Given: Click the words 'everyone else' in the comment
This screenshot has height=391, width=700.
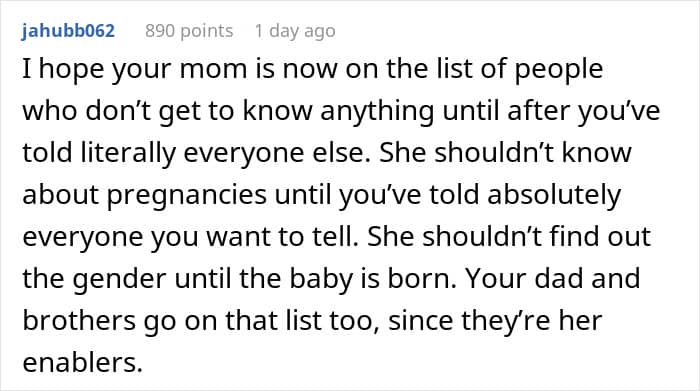Looking at the screenshot, I should pyautogui.click(x=278, y=153).
